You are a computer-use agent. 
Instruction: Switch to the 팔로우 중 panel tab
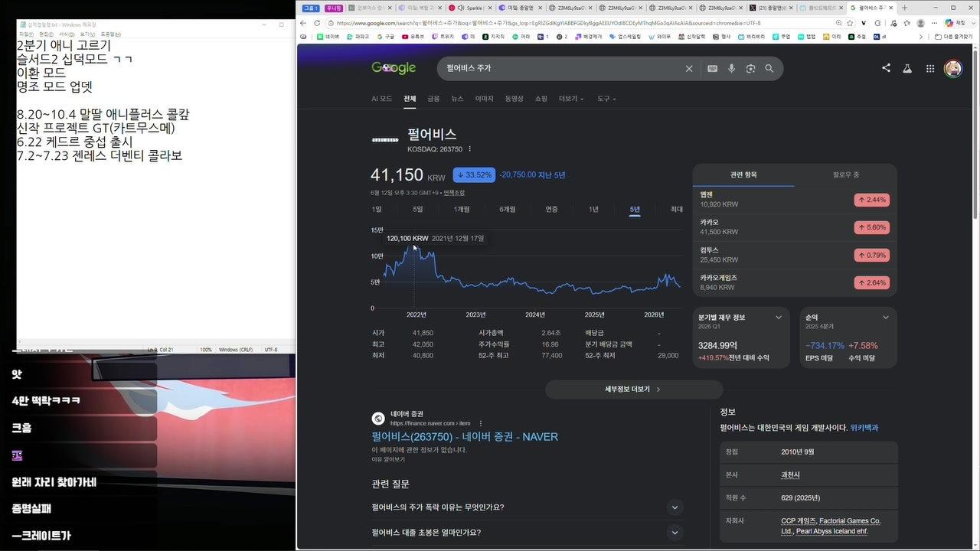(846, 174)
